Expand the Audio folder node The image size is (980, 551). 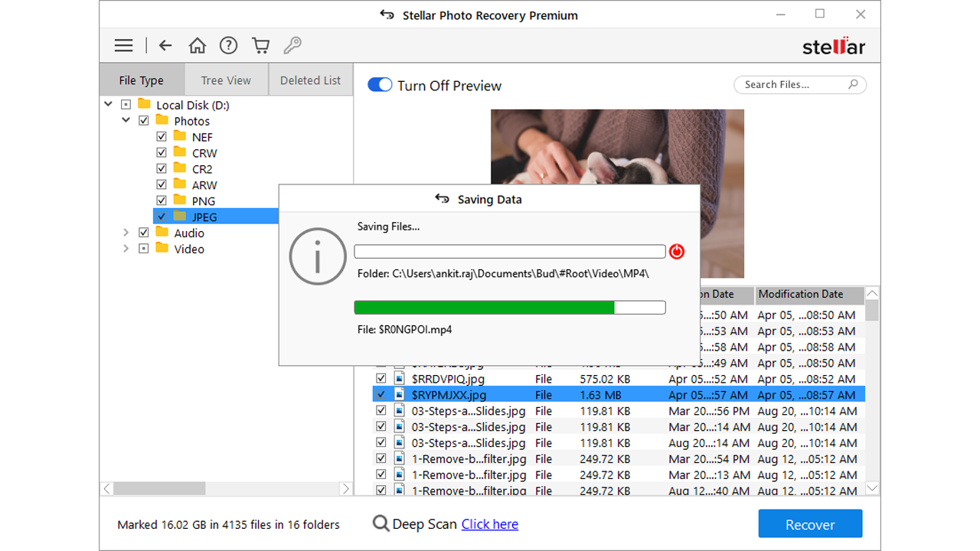point(126,233)
